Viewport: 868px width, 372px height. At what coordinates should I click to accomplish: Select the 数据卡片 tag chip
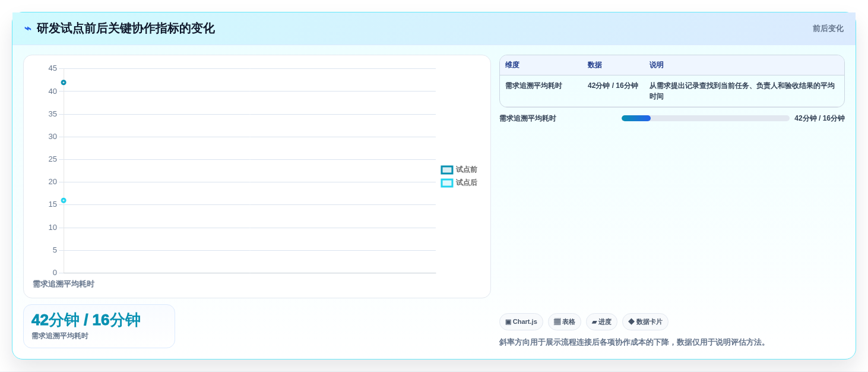[645, 321]
